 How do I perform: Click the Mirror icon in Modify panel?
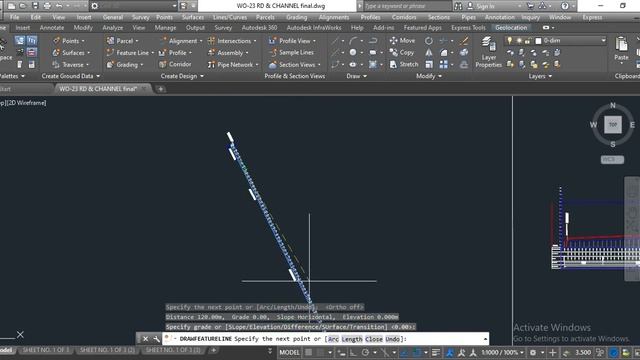pos(429,52)
